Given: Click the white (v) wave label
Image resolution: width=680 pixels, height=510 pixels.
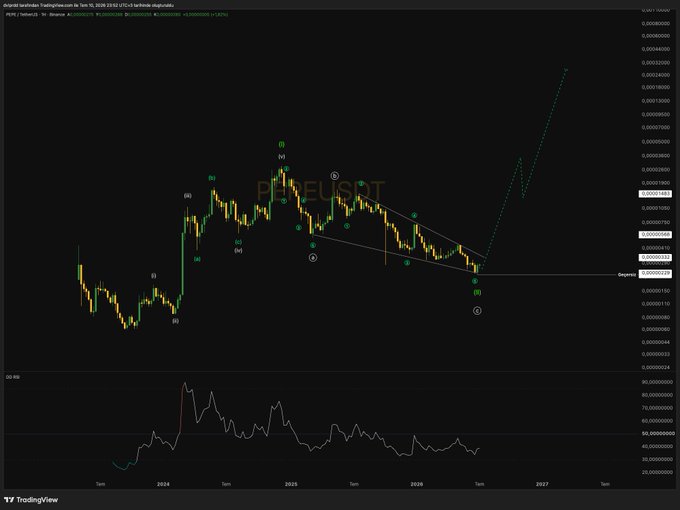Looking at the screenshot, I should [281, 156].
